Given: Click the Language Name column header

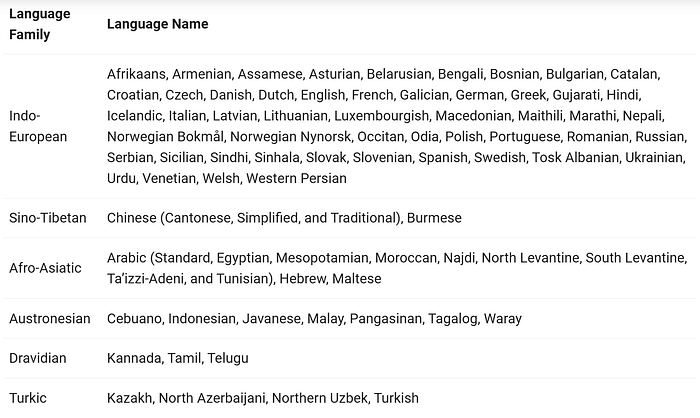Looking at the screenshot, I should tap(158, 24).
